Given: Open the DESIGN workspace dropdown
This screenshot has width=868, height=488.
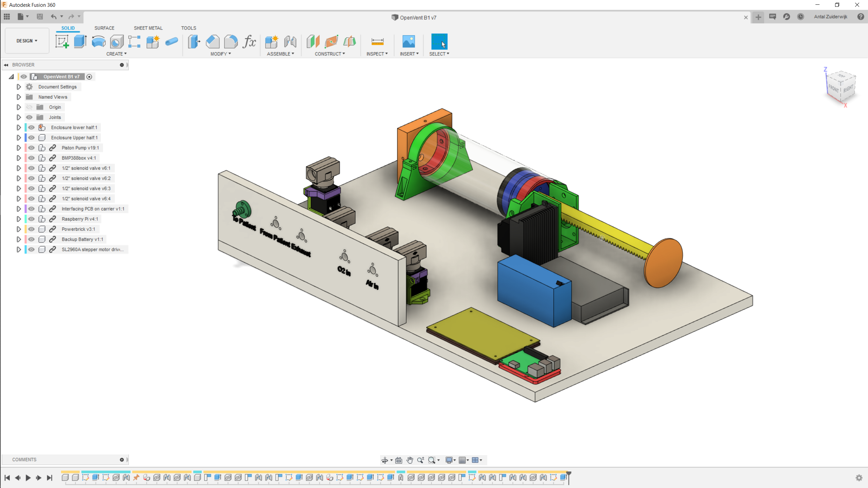Looking at the screenshot, I should coord(27,41).
